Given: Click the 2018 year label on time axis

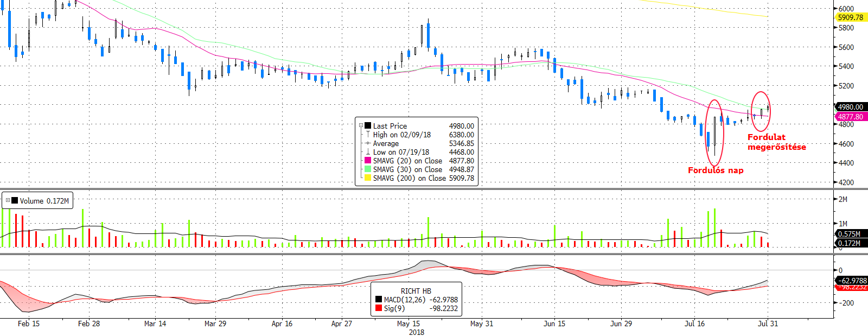Looking at the screenshot, I should pos(417,332).
